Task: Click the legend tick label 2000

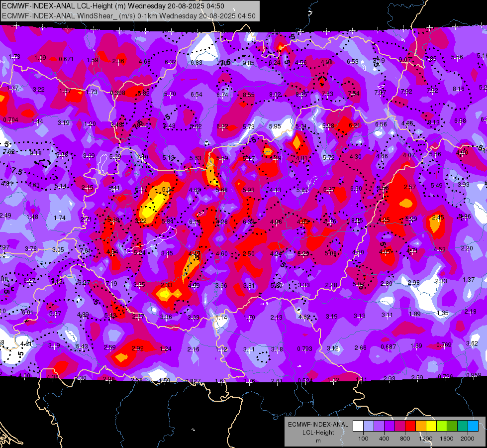Action: [468, 439]
